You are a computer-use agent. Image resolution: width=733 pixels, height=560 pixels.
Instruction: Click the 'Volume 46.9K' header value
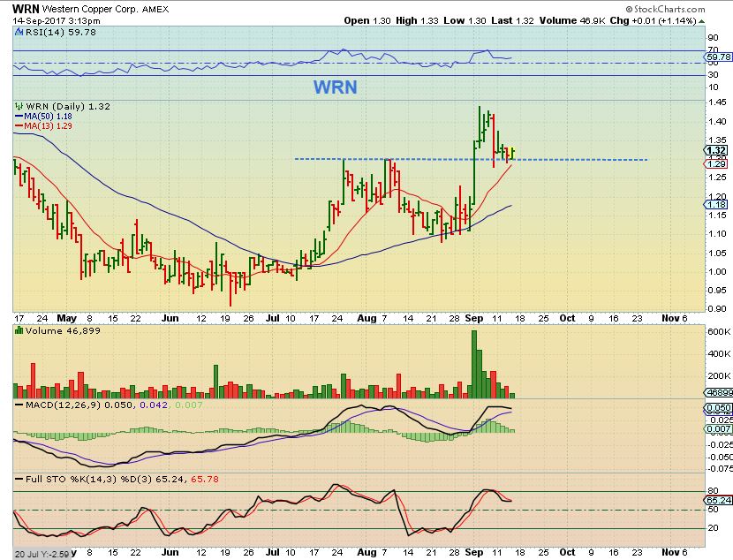(571, 20)
